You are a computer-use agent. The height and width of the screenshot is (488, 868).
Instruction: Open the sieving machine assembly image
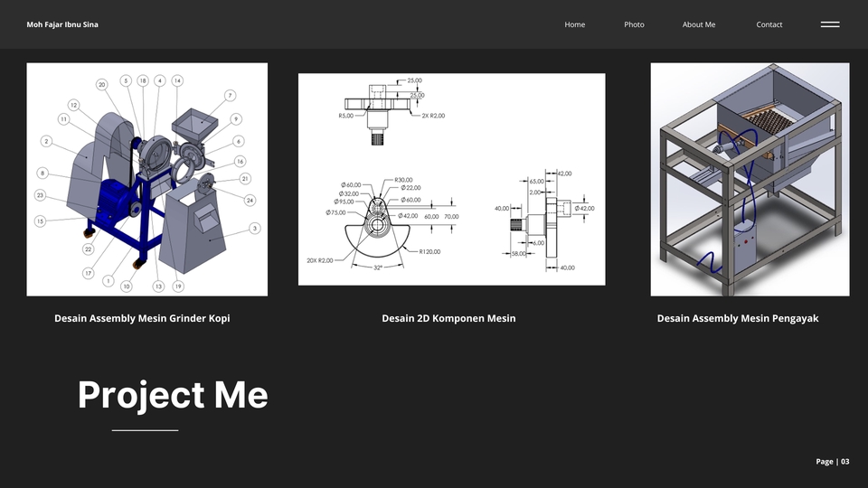click(x=750, y=179)
